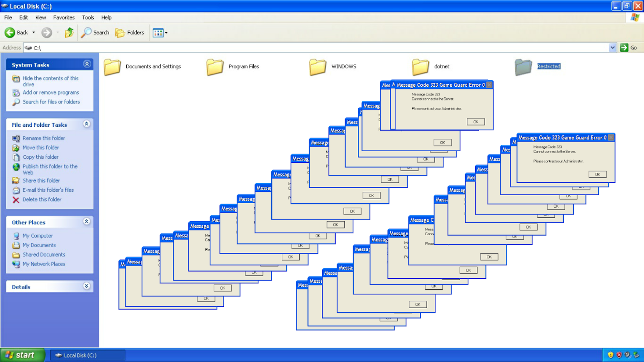Image resolution: width=644 pixels, height=362 pixels.
Task: Expand the Details panel
Action: point(87,286)
